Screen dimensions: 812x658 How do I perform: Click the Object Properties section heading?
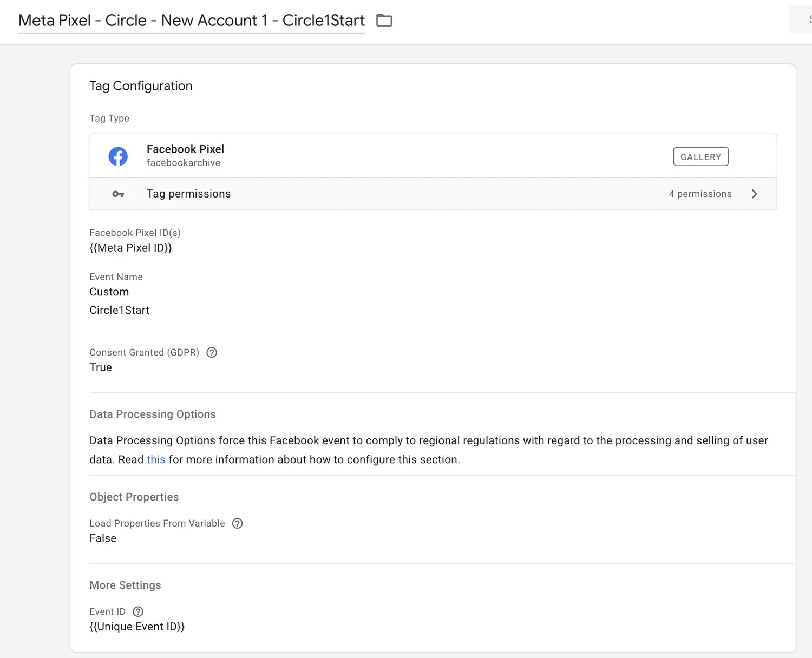click(x=134, y=497)
